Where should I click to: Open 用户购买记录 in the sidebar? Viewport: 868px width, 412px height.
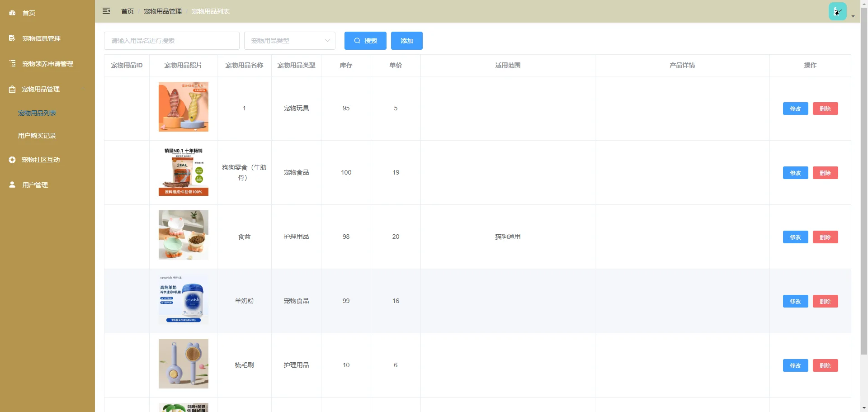point(37,136)
